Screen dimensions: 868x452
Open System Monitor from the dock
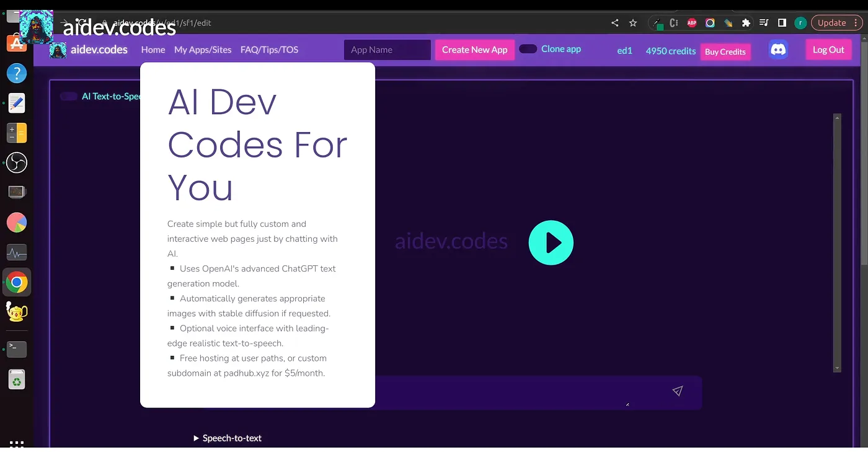(x=17, y=252)
